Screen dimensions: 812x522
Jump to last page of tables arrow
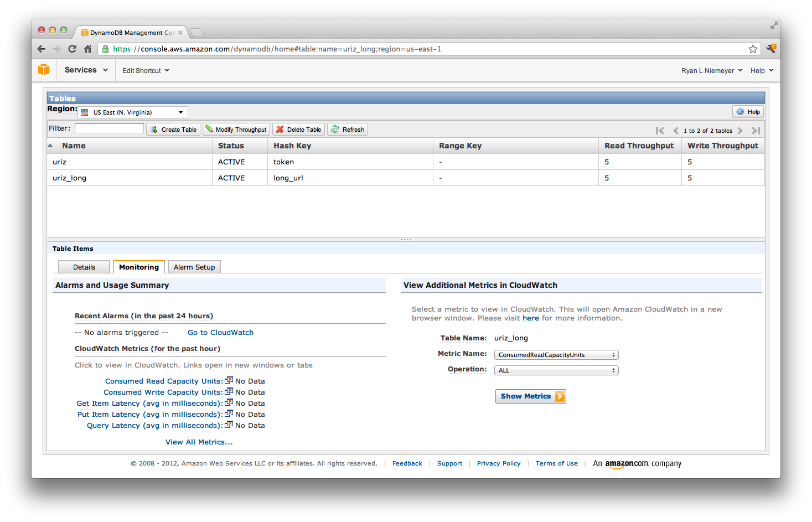tap(756, 130)
